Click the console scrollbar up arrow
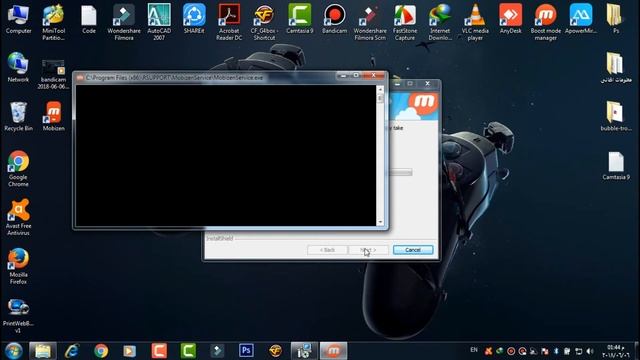Viewport: 640px width, 360px height. point(380,89)
